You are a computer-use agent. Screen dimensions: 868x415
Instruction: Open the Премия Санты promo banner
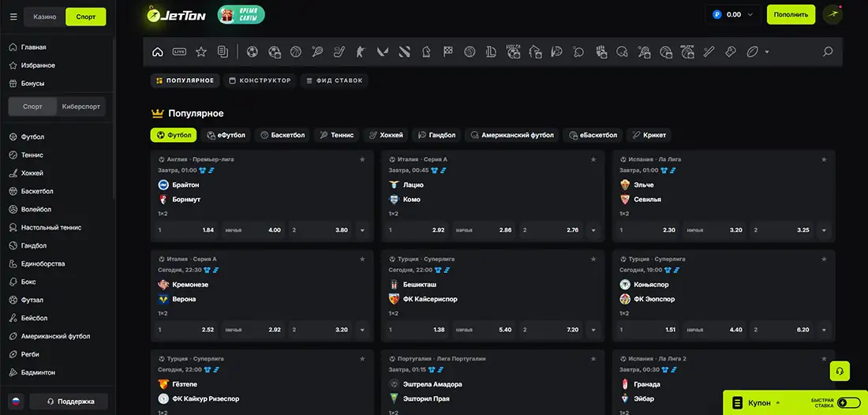(x=241, y=15)
